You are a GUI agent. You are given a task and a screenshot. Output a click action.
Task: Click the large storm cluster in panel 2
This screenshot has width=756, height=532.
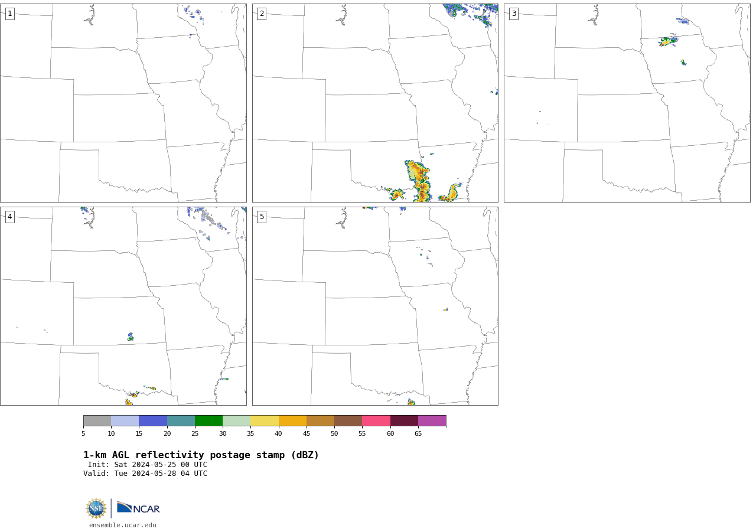point(418,181)
